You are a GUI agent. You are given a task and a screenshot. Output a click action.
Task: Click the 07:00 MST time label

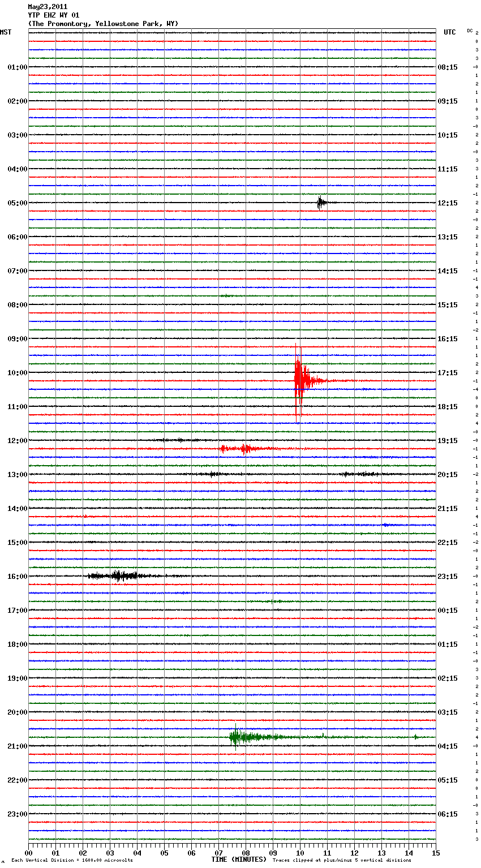(17, 271)
